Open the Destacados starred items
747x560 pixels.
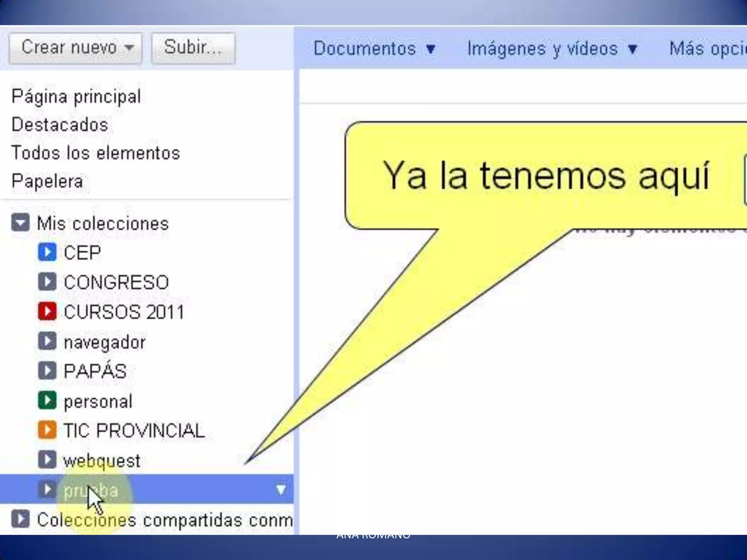60,125
